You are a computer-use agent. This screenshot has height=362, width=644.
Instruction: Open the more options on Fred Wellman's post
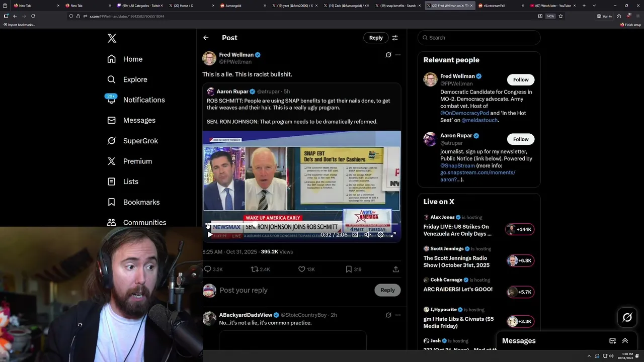[x=398, y=55]
